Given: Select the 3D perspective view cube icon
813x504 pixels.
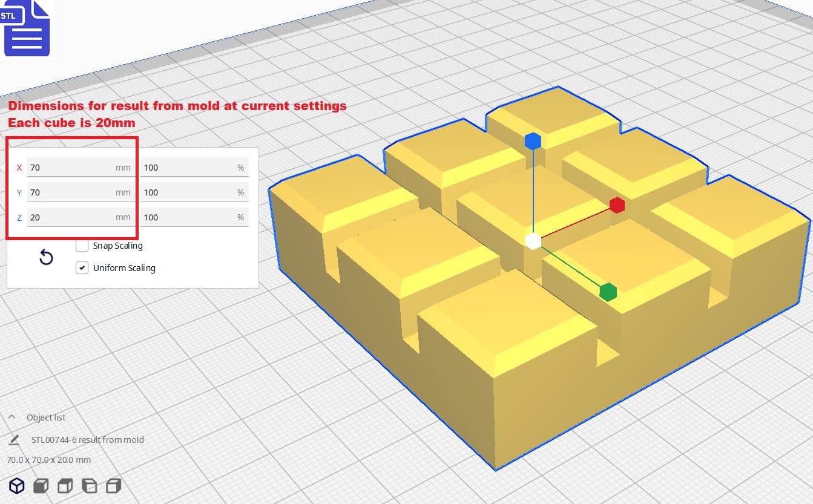Looking at the screenshot, I should coord(17,485).
